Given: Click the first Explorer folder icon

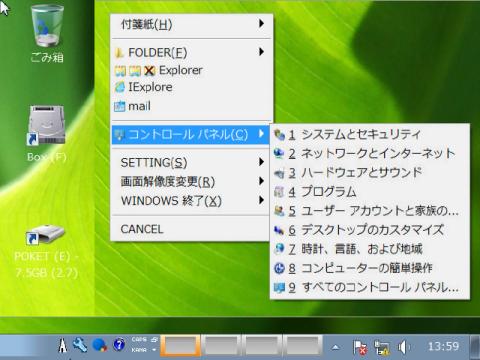Looking at the screenshot, I should [120, 71].
